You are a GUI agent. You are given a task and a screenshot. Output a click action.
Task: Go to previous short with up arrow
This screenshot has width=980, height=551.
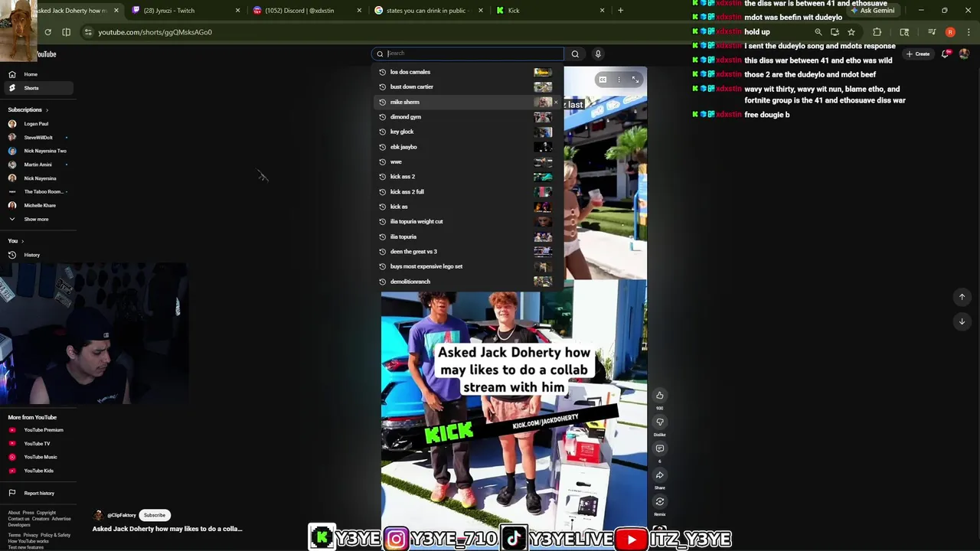[x=962, y=297]
